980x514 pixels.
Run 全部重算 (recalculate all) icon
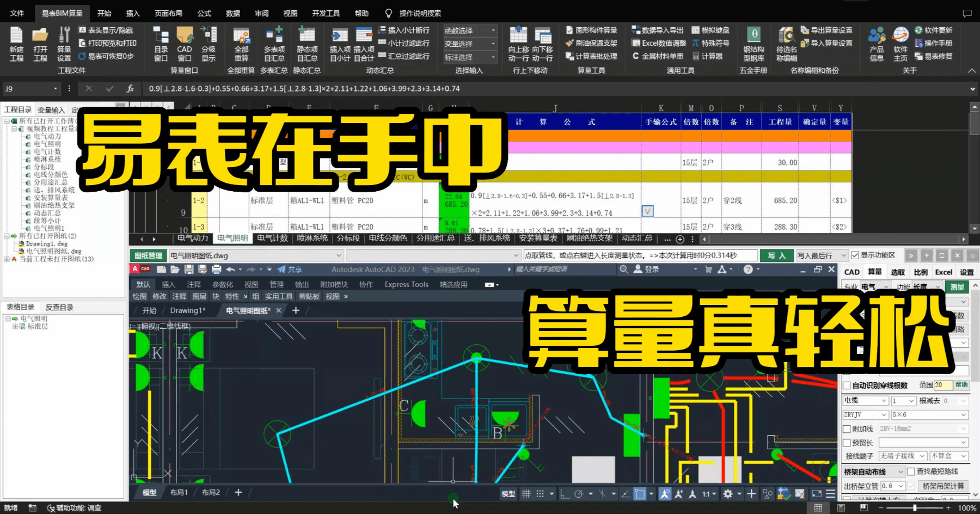point(241,35)
